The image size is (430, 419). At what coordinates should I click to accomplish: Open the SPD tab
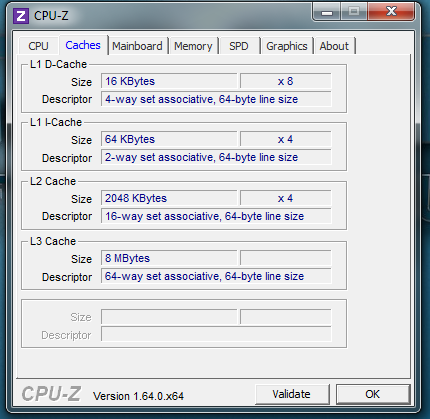coord(239,46)
